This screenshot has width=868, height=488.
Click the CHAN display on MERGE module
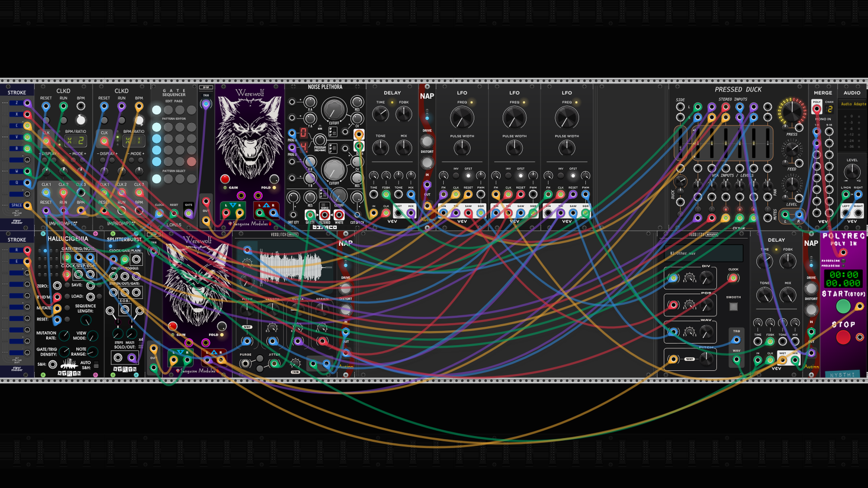[830, 109]
